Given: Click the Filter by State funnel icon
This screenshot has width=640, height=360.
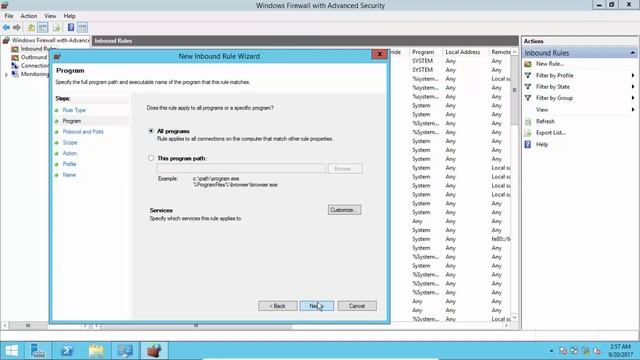Looking at the screenshot, I should click(528, 87).
